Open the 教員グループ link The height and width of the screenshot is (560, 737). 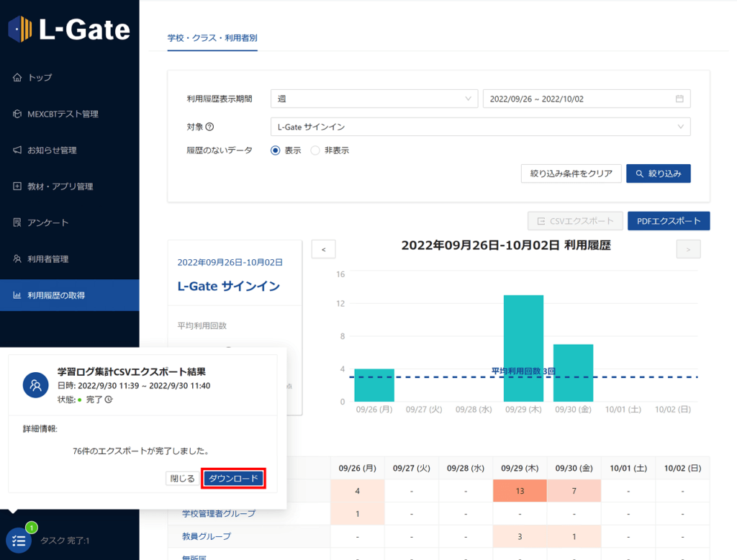[x=207, y=536]
